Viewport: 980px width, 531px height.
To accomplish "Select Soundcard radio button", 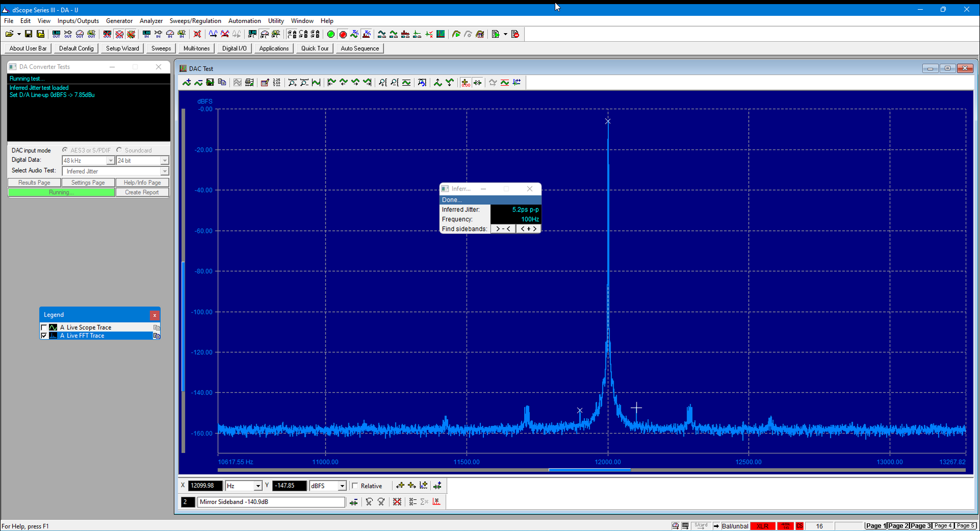I will coord(119,150).
